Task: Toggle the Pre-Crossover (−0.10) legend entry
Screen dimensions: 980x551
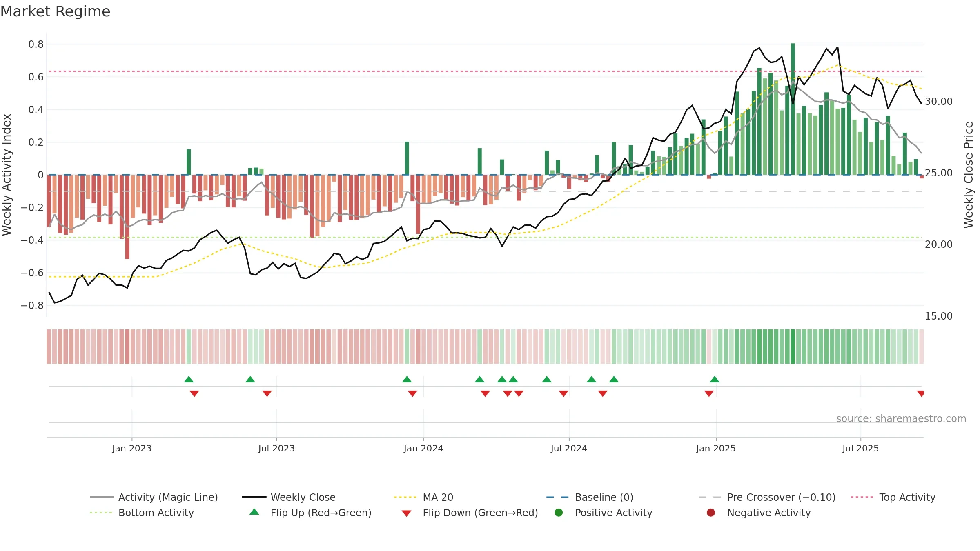Action: click(767, 497)
